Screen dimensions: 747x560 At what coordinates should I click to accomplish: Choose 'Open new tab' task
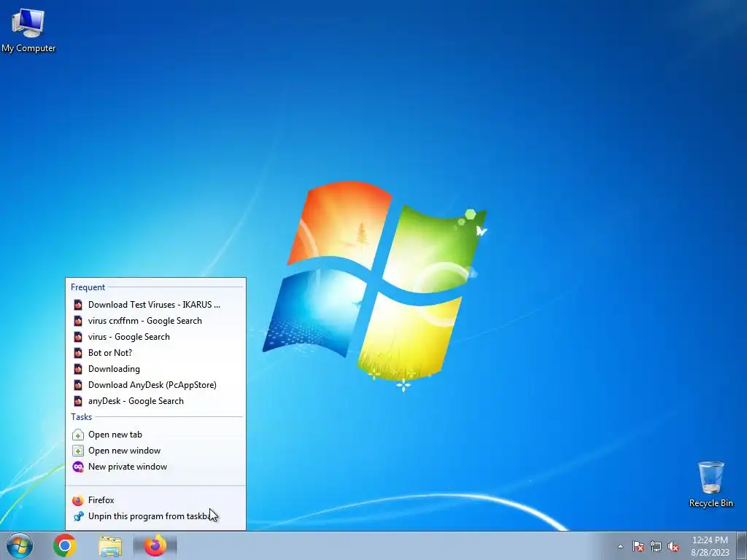[x=156, y=435]
